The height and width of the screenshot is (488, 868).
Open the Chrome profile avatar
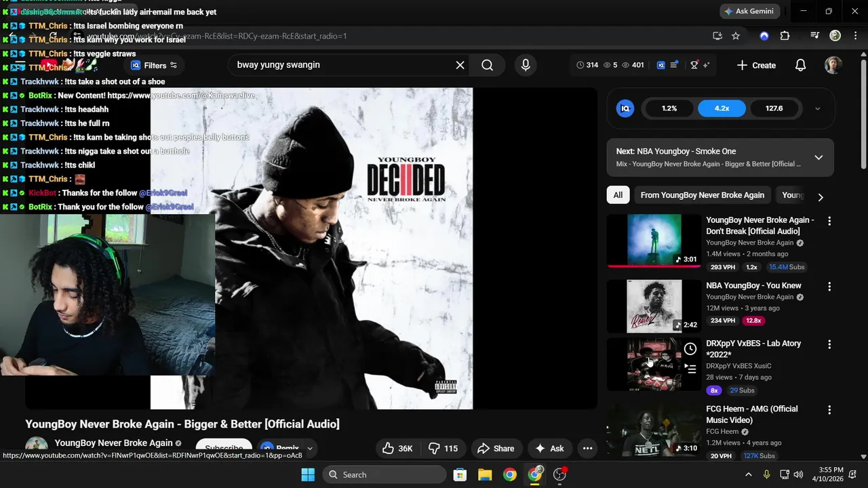click(835, 36)
